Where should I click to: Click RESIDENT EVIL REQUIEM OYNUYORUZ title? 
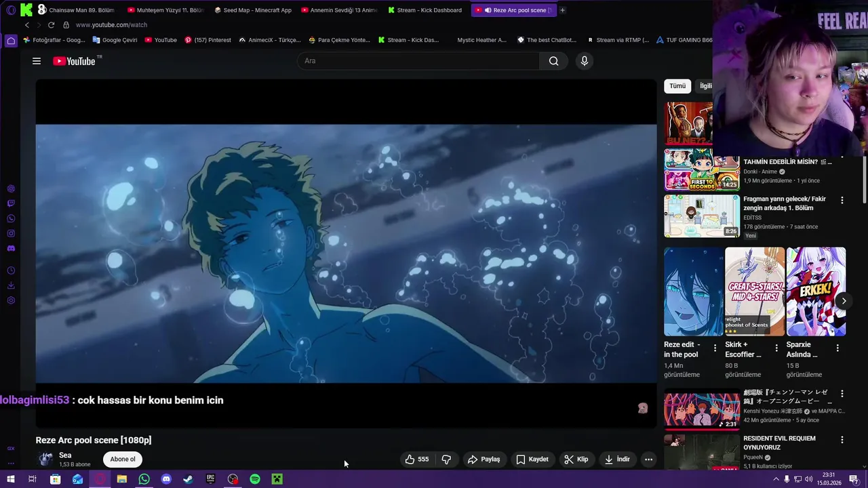click(x=779, y=443)
